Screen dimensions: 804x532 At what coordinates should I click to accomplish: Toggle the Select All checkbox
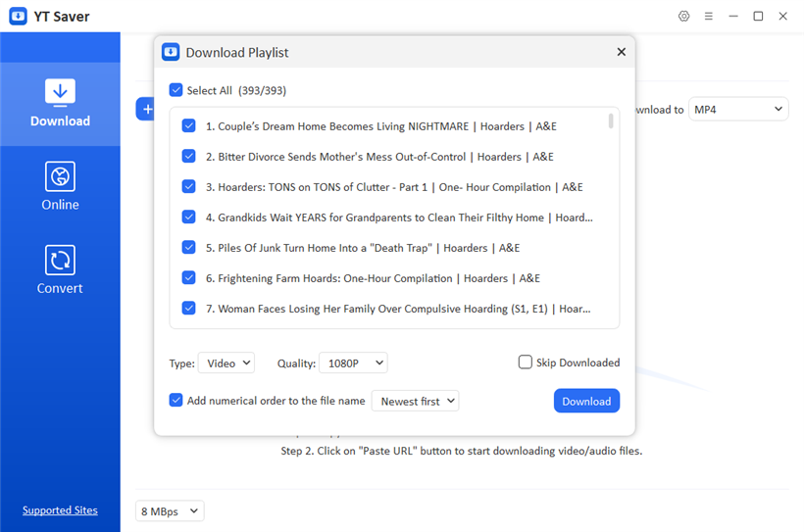176,90
